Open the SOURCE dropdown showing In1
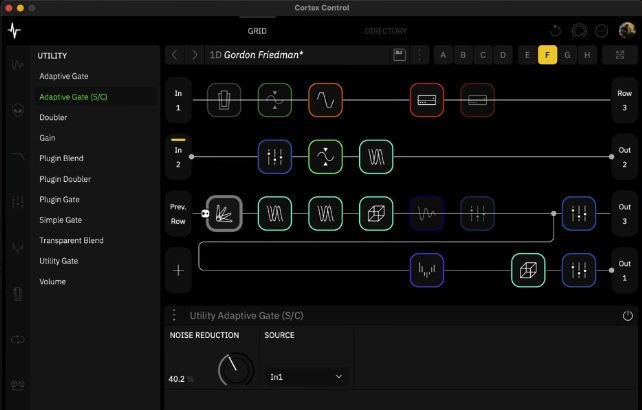 tap(306, 377)
